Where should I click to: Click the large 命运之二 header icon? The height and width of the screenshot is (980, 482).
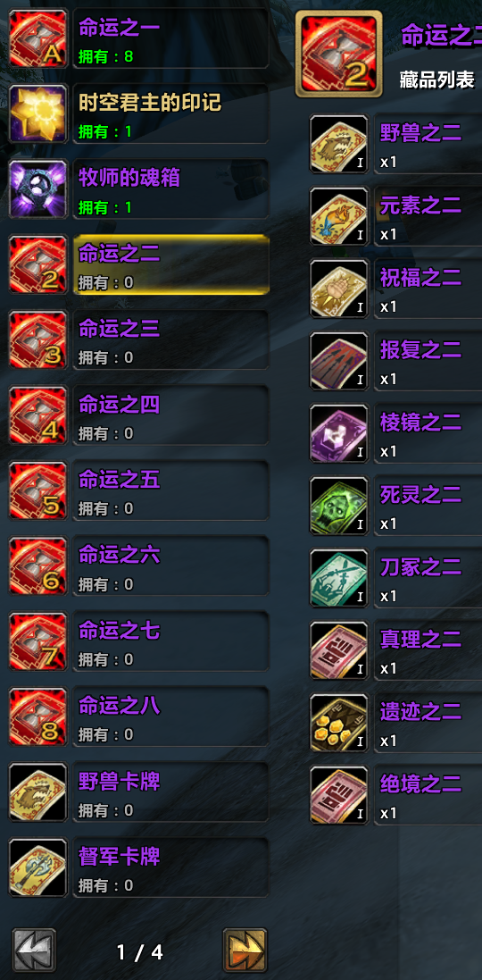click(339, 54)
